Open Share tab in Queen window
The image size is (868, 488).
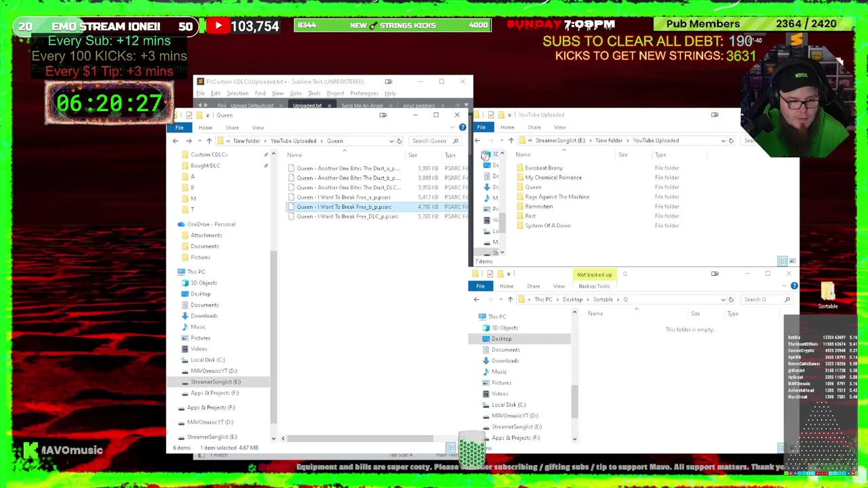(232, 127)
